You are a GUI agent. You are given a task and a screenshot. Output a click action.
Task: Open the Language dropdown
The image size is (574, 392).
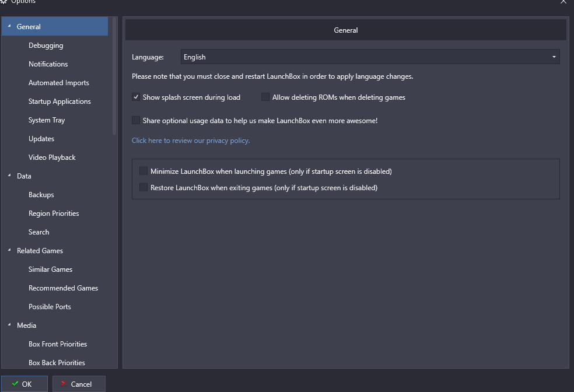pos(370,57)
